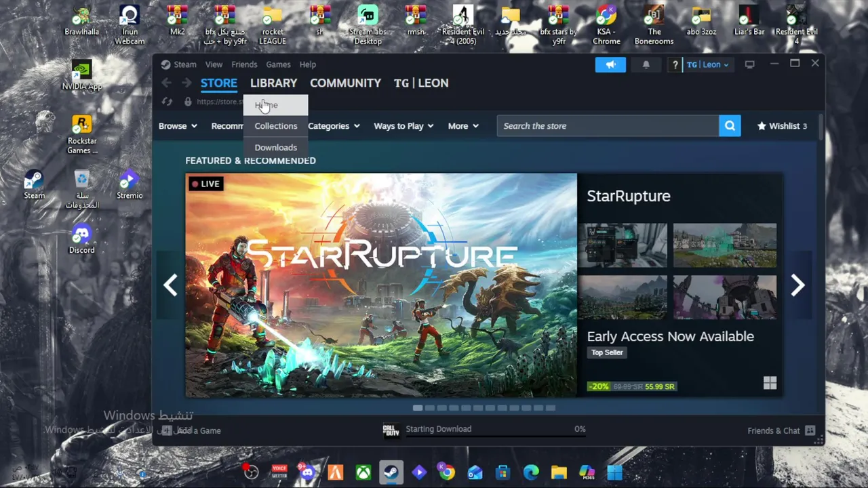This screenshot has width=868, height=488.
Task: Select the NVIDIA App desktop icon
Action: click(82, 75)
